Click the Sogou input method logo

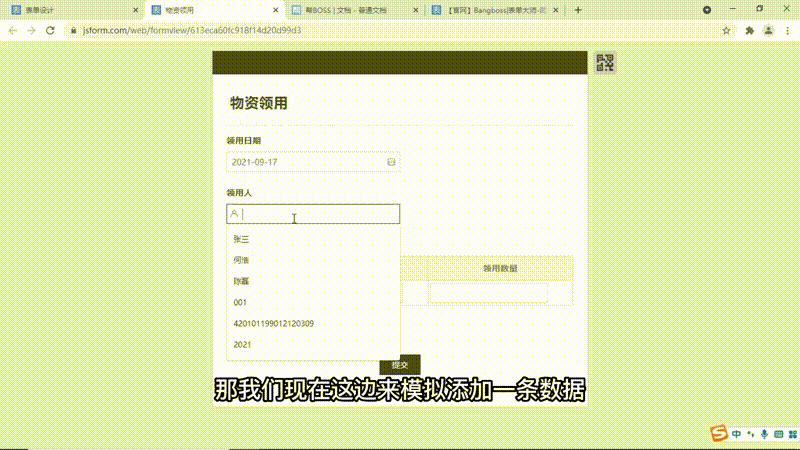click(x=718, y=434)
